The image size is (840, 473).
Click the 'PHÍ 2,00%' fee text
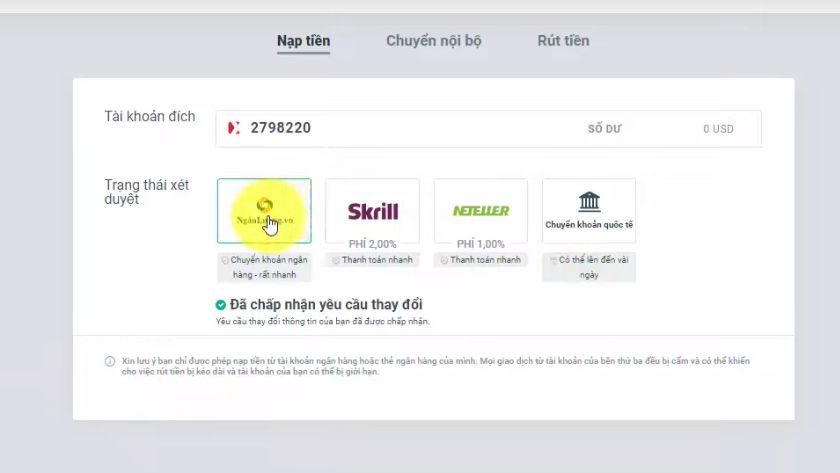click(x=372, y=244)
